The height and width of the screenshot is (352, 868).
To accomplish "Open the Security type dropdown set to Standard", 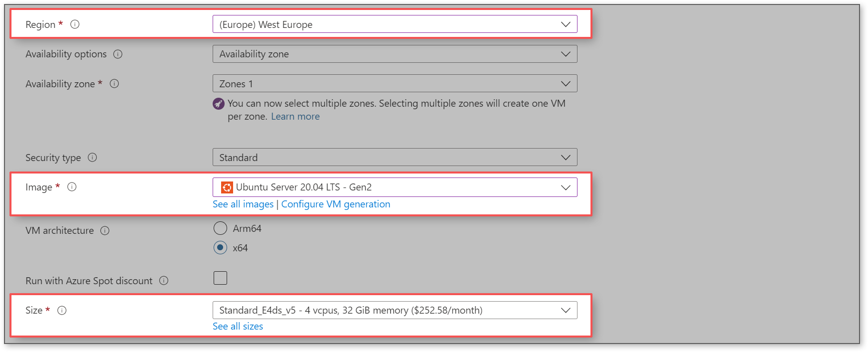I will pos(395,157).
